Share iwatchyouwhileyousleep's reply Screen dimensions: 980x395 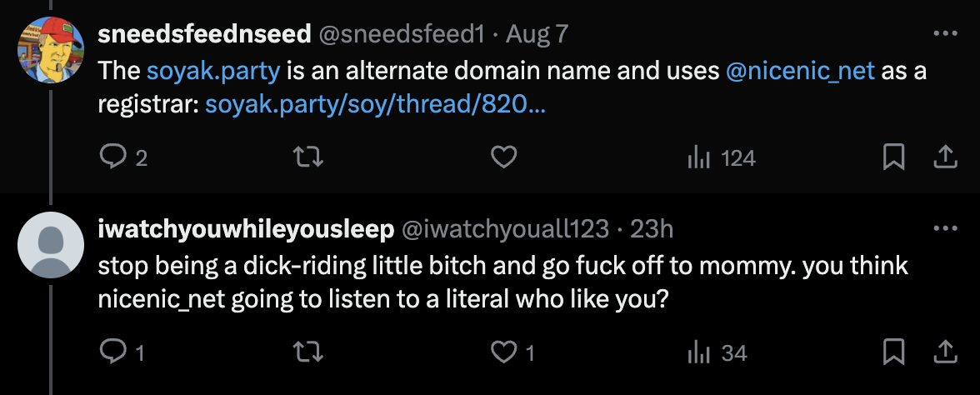point(945,352)
